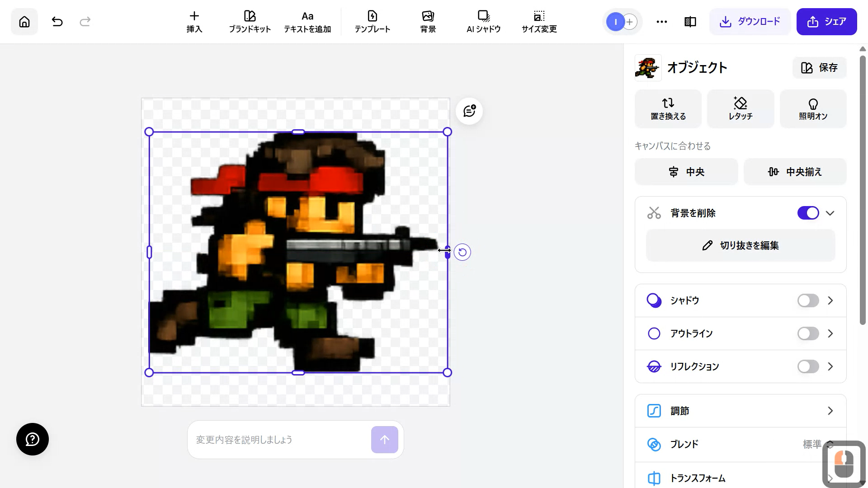Click 置き換える (Replace) button
Screen dimensions: 868x488
(x=668, y=109)
